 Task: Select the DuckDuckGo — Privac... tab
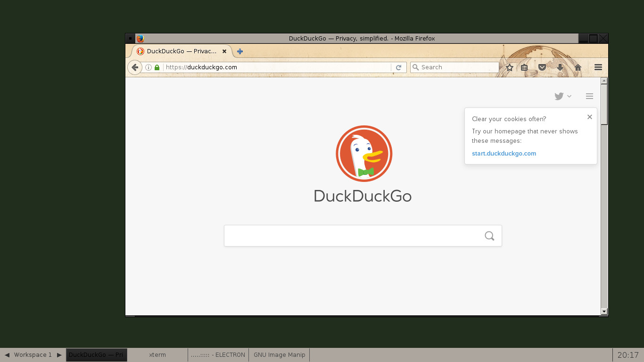[181, 51]
